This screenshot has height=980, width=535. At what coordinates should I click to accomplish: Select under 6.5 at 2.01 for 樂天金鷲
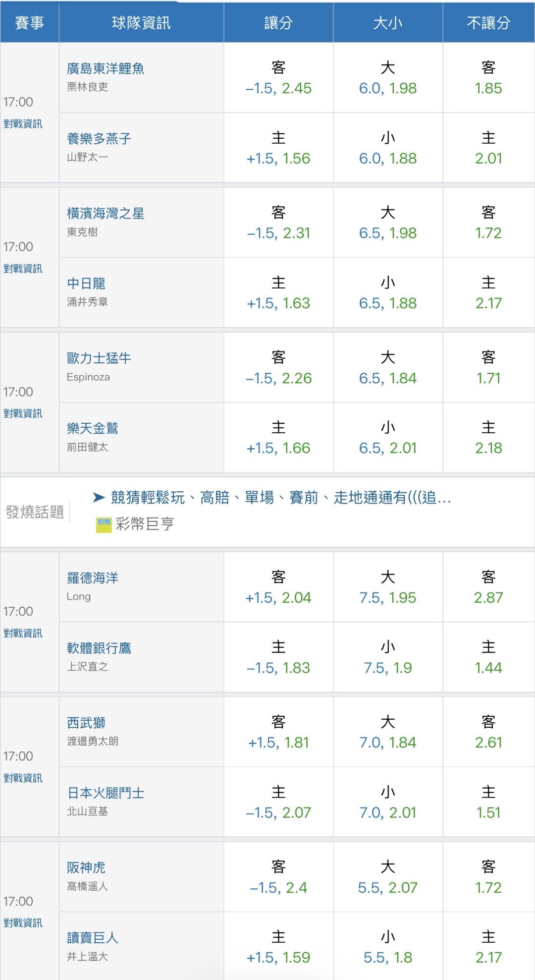point(388,438)
